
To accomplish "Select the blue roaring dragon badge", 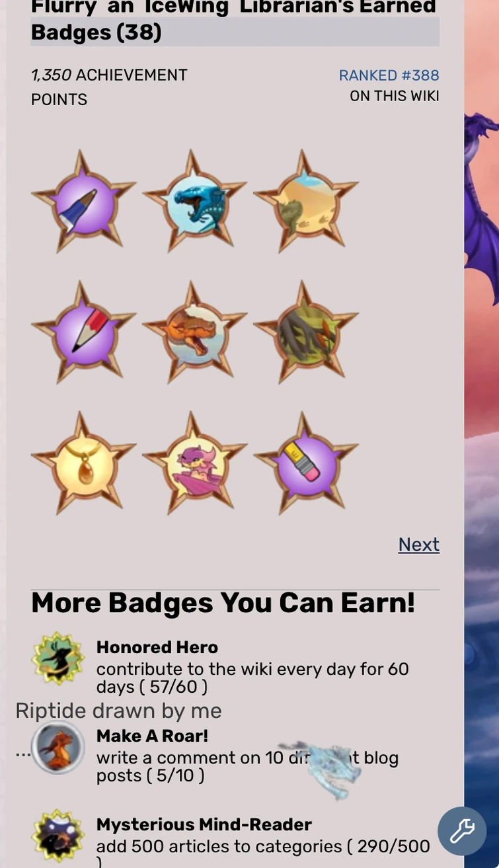I will click(195, 202).
